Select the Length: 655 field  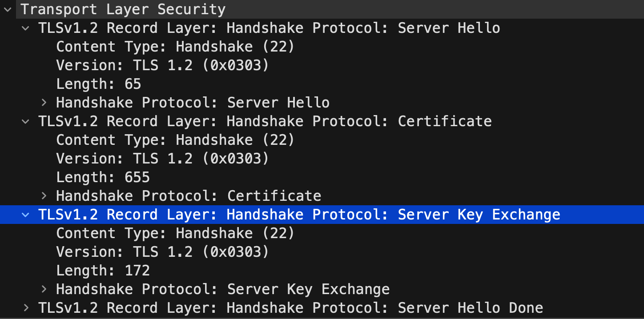click(103, 177)
